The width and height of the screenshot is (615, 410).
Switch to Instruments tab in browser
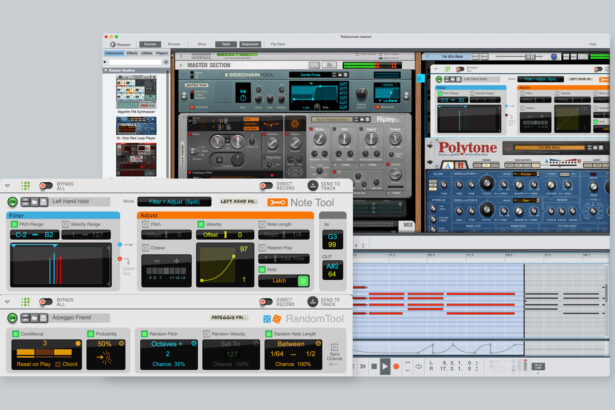click(x=114, y=53)
